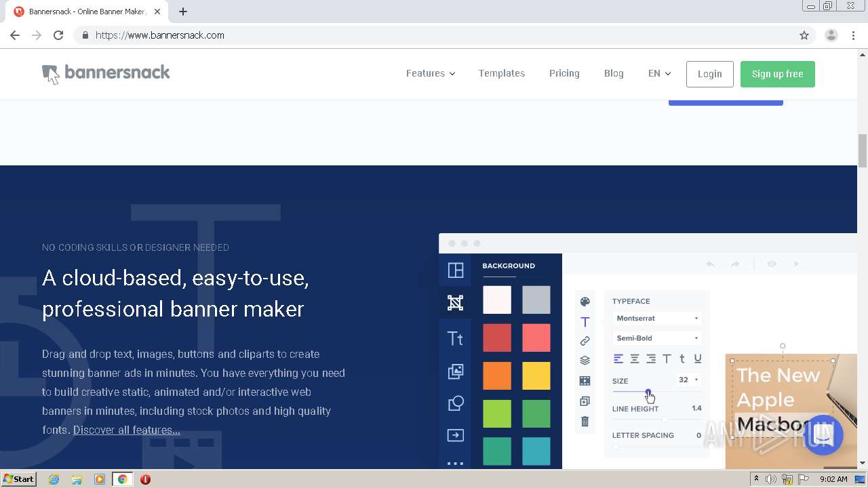The height and width of the screenshot is (488, 868).
Task: Go back to previous page
Action: (15, 35)
